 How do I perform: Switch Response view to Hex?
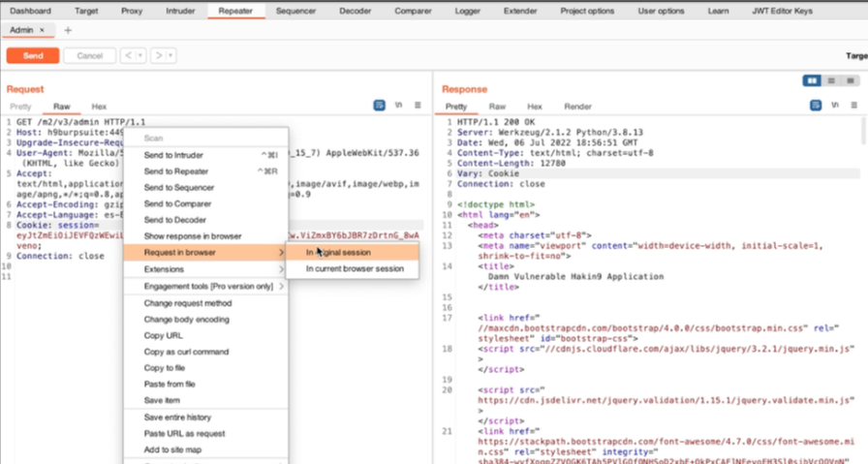534,107
